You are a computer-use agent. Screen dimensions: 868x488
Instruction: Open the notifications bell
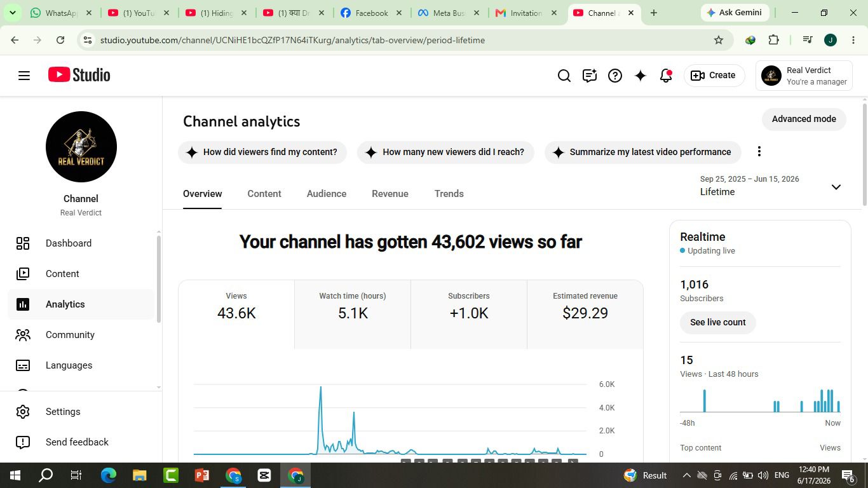[666, 76]
